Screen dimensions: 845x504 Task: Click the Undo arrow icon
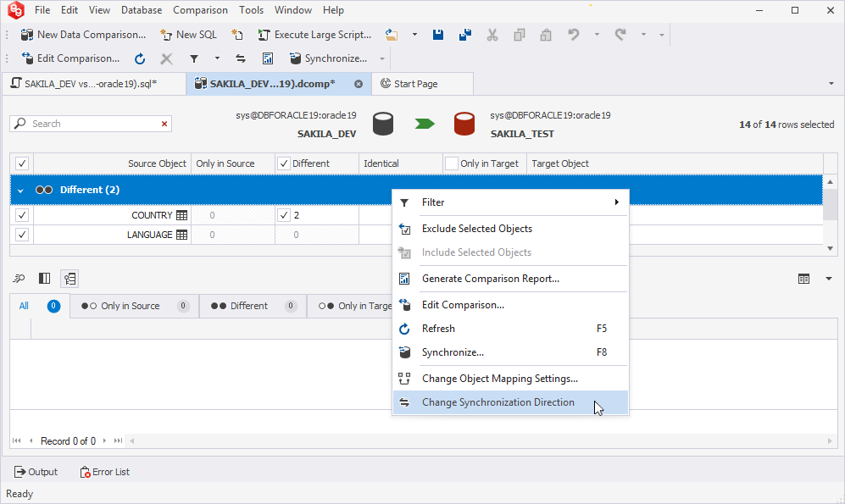(x=574, y=35)
